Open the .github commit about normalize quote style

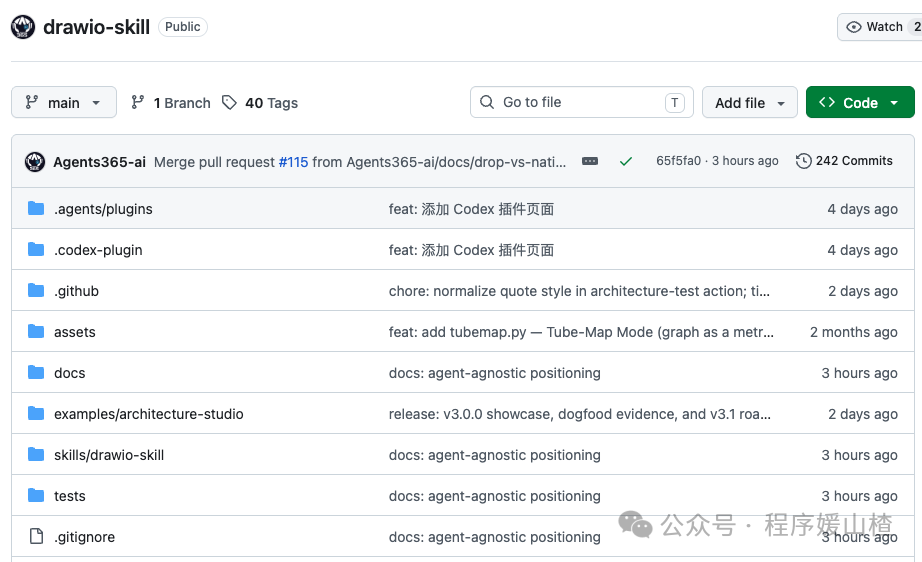coord(579,291)
